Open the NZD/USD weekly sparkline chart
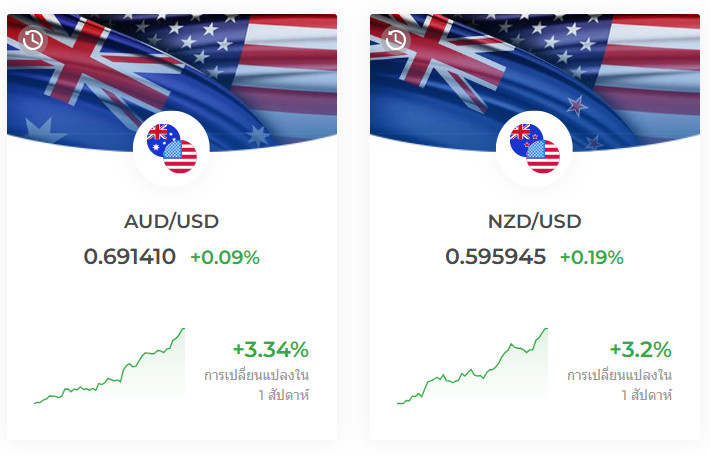 click(x=473, y=368)
